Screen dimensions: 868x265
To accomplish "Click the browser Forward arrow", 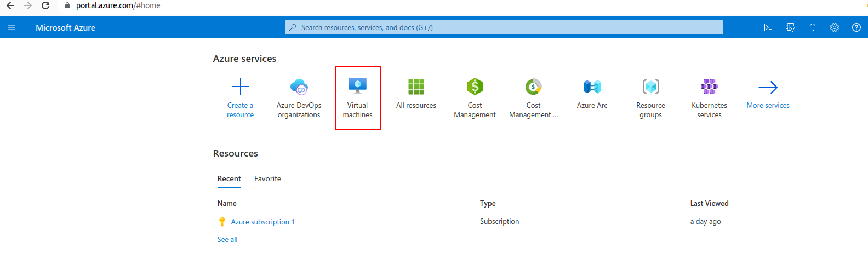I will (28, 5).
